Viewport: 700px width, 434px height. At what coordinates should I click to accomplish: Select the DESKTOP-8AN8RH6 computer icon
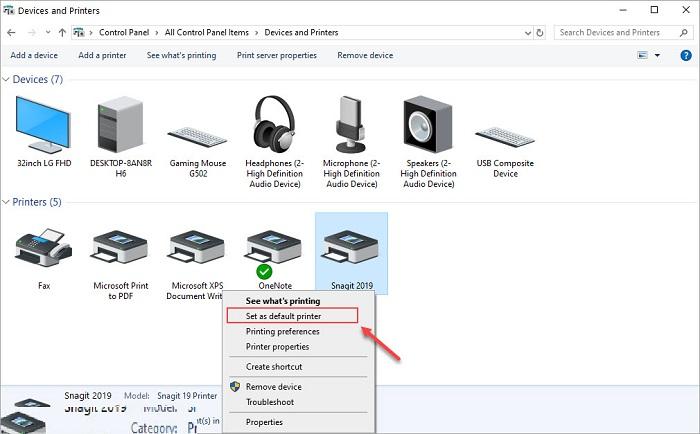[x=121, y=125]
